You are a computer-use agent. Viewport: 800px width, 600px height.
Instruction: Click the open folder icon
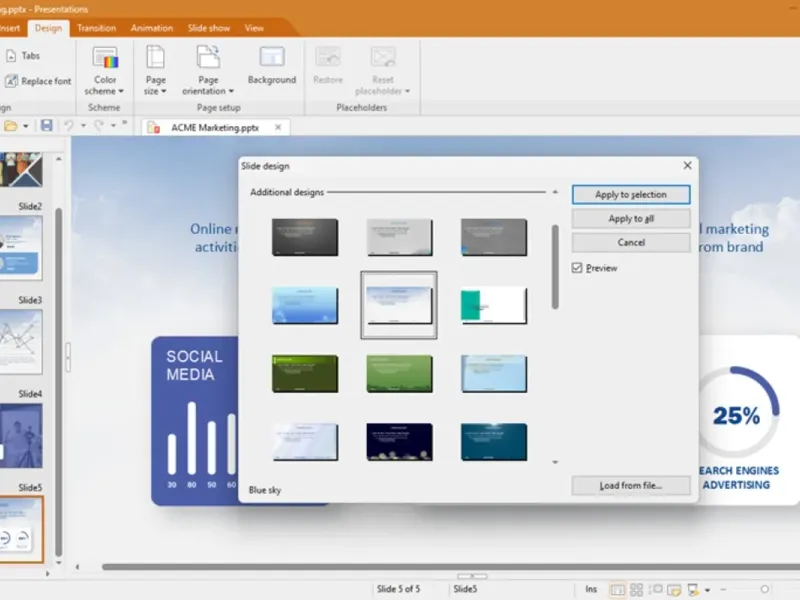(x=11, y=125)
